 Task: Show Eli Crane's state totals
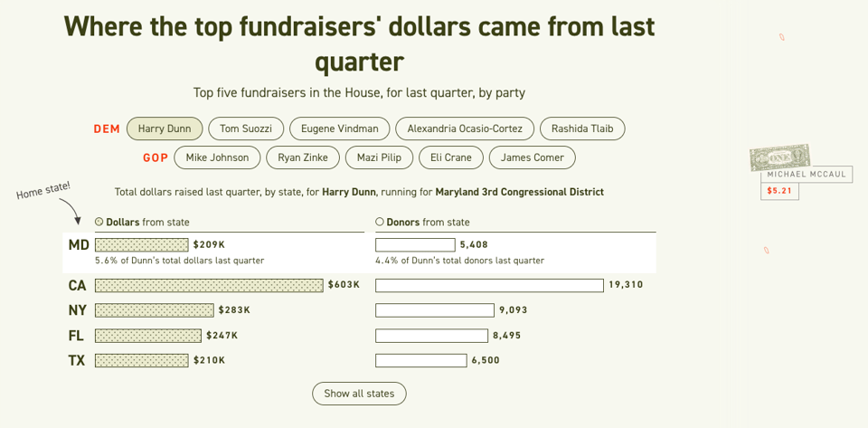pyautogui.click(x=451, y=157)
